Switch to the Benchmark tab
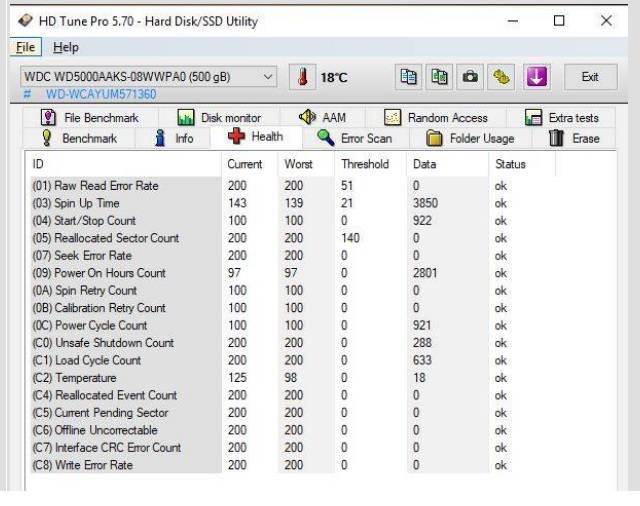Screen dimensions: 640x506 80,138
